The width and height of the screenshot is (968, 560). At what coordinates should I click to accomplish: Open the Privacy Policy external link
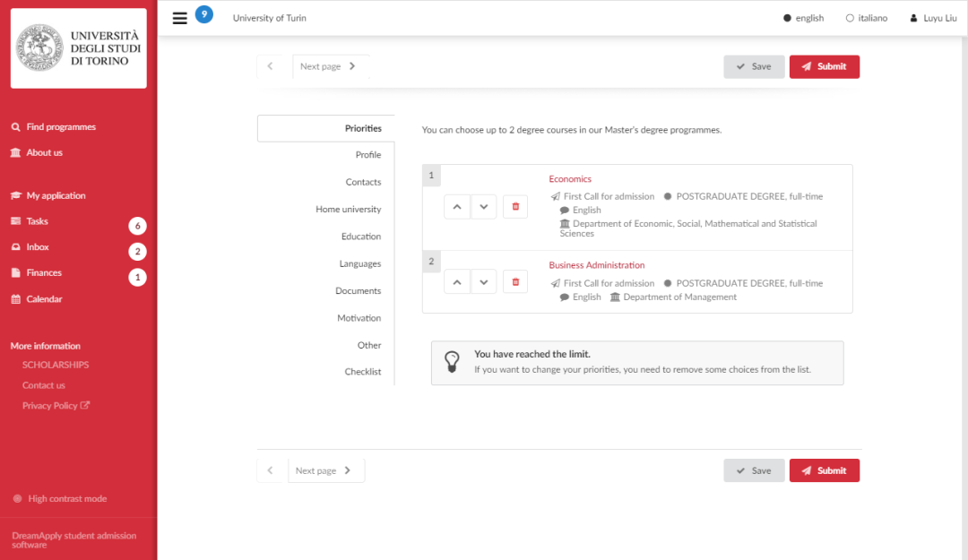point(56,406)
